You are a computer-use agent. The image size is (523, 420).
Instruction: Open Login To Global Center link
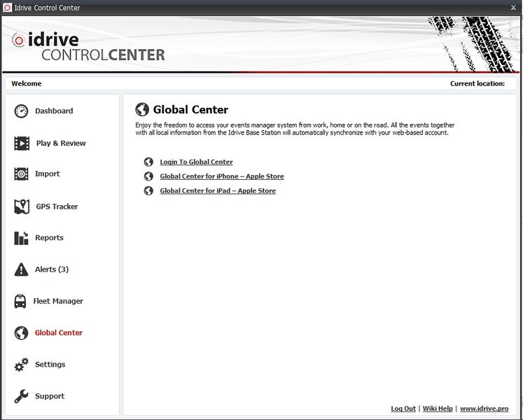pos(196,162)
